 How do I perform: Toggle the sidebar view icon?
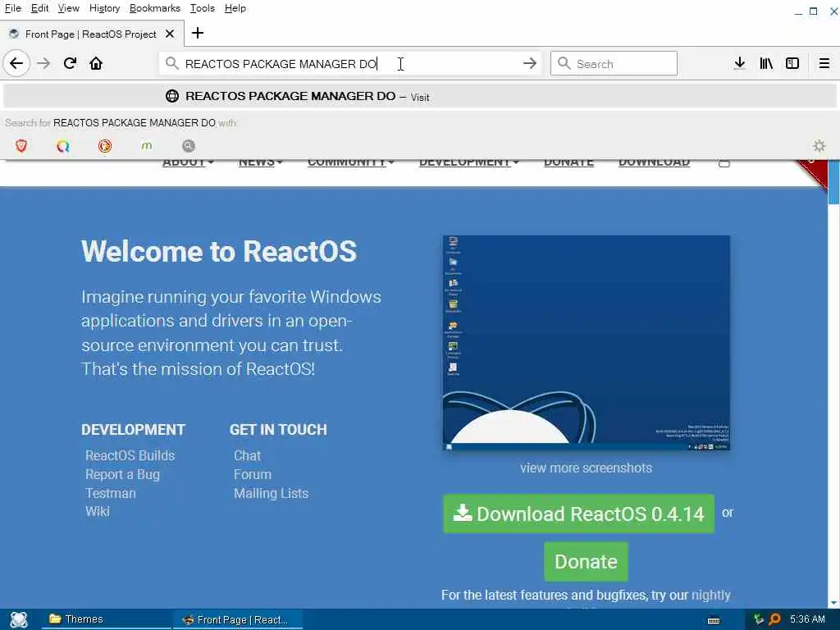click(x=792, y=64)
